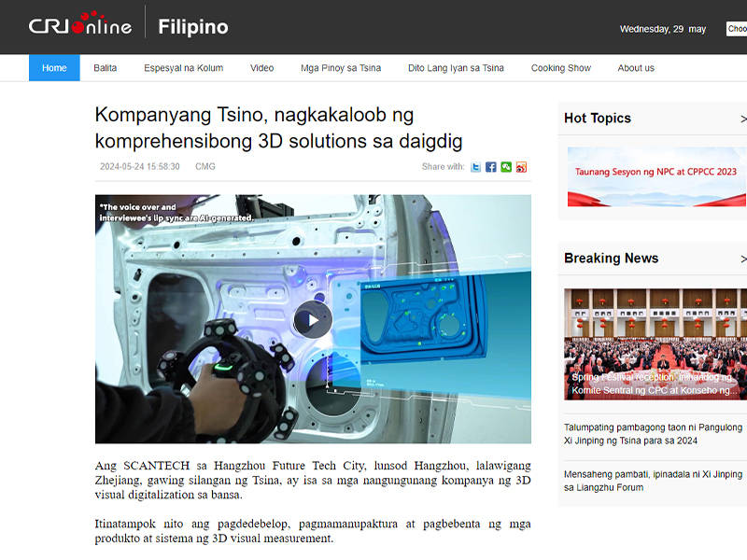The image size is (747, 560).
Task: Click the date Wednesday, 29 may
Action: [663, 29]
